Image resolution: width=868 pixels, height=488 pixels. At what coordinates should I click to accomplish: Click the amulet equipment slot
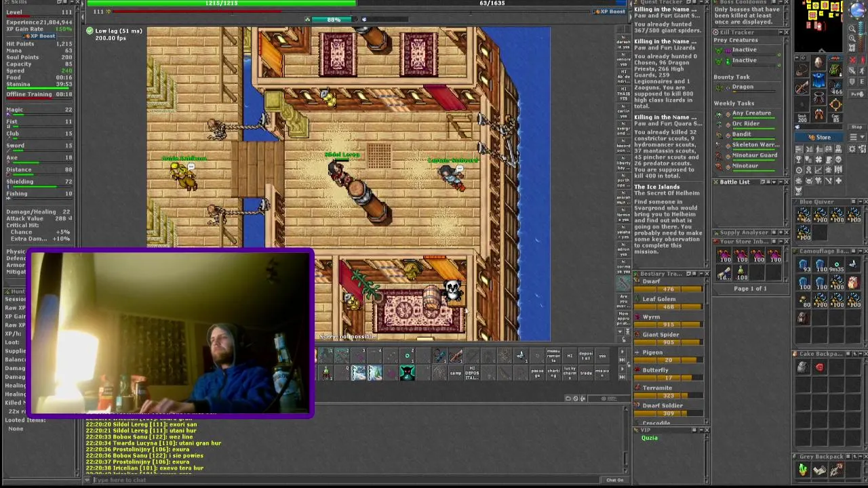pyautogui.click(x=802, y=70)
